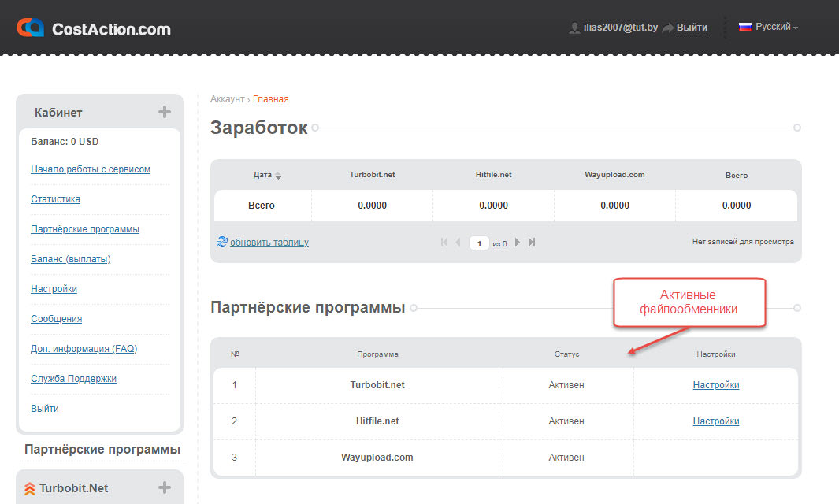Click the Заработок section heading
The width and height of the screenshot is (839, 504).
[x=259, y=128]
